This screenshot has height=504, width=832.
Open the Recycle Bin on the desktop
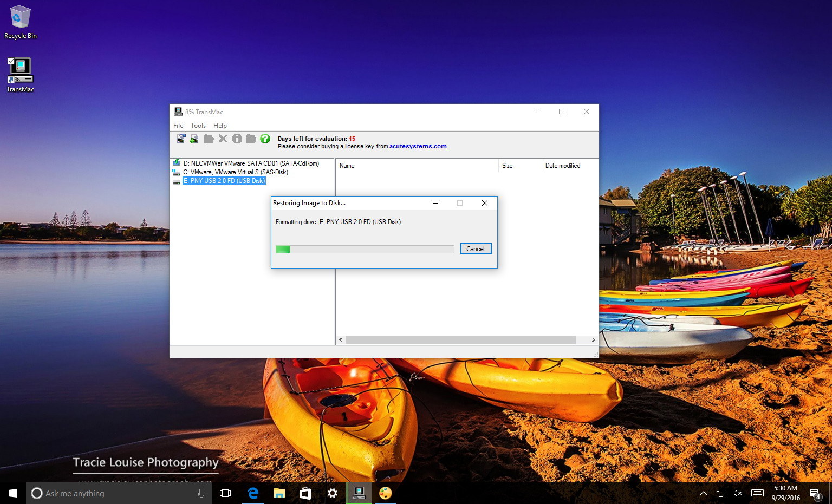click(x=19, y=18)
